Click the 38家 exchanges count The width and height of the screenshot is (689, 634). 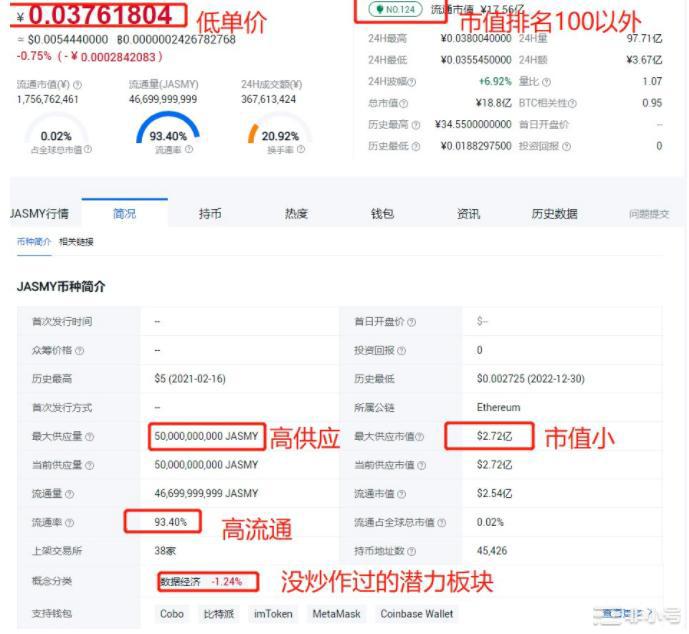point(165,551)
